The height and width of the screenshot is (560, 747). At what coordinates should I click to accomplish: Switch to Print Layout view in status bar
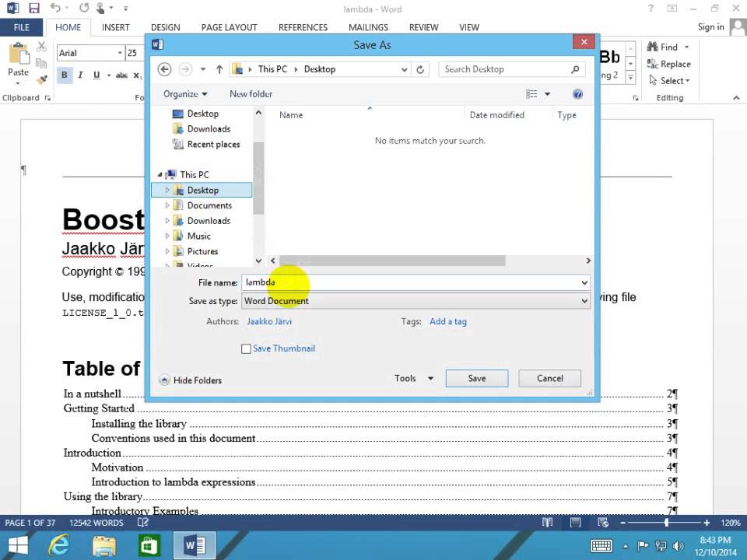tap(576, 523)
